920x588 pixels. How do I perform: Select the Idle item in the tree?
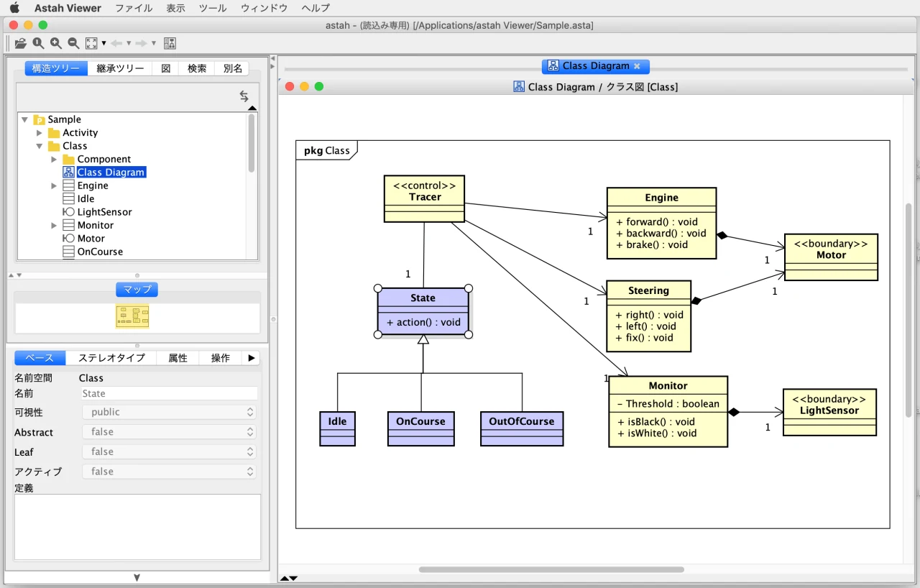[x=86, y=199]
